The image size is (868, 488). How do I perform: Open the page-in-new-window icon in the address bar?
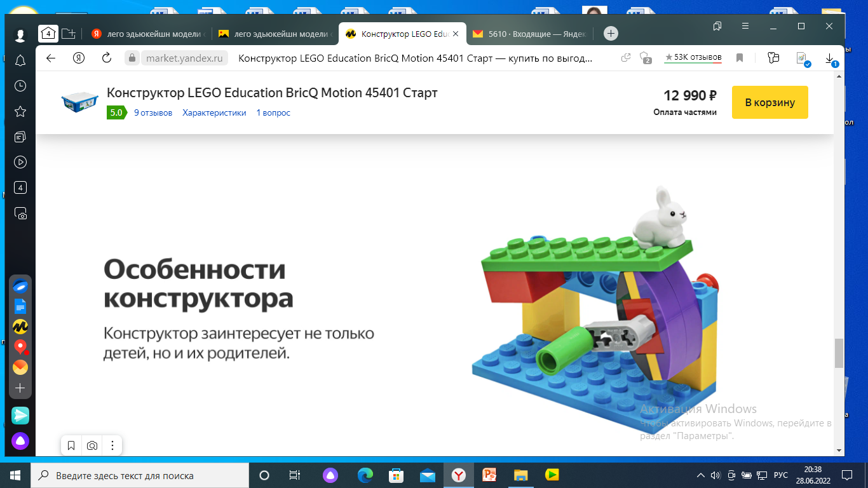coord(626,58)
